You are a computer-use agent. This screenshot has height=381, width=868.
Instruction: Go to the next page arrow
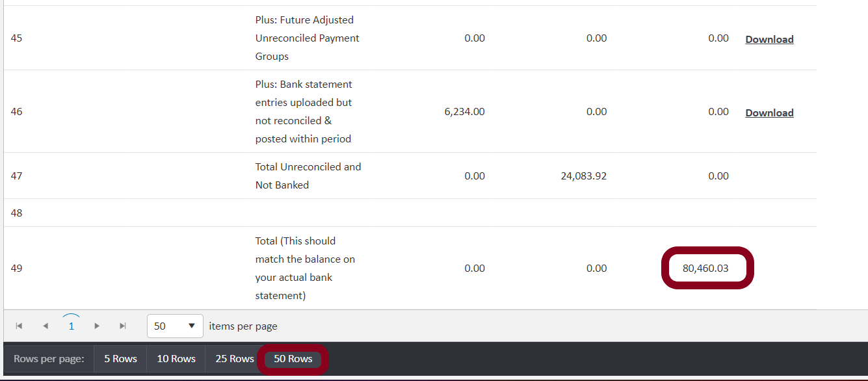tap(97, 326)
